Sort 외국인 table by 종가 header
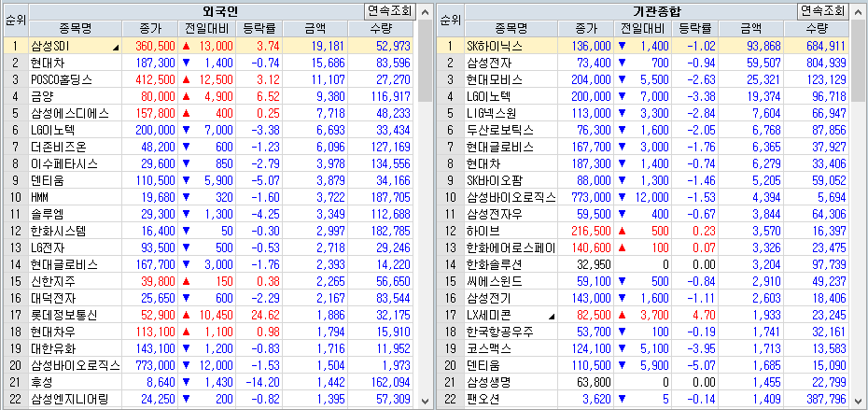This screenshot has height=410, width=868. (x=150, y=29)
